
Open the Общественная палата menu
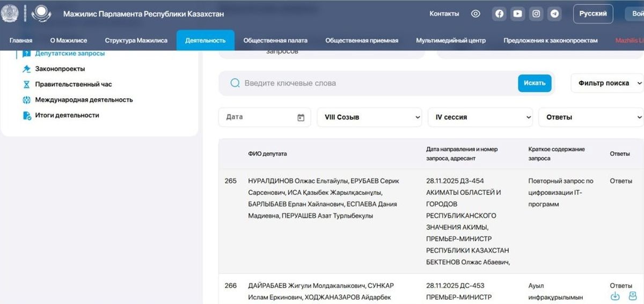tap(275, 40)
